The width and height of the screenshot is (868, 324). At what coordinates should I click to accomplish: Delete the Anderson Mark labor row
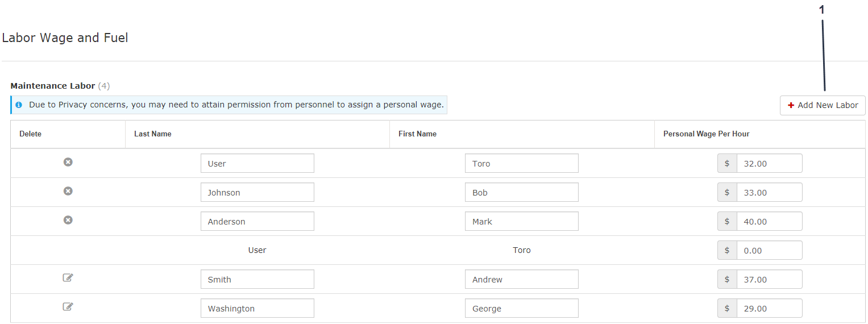click(x=68, y=221)
